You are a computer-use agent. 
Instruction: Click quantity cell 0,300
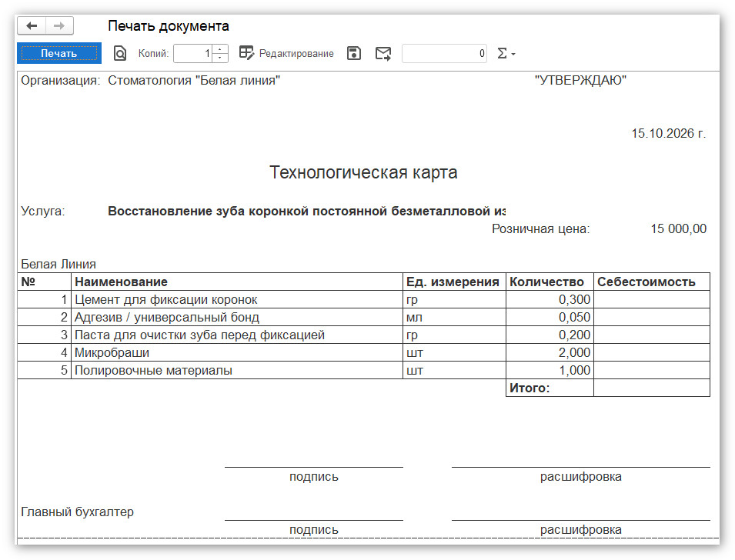pos(550,299)
